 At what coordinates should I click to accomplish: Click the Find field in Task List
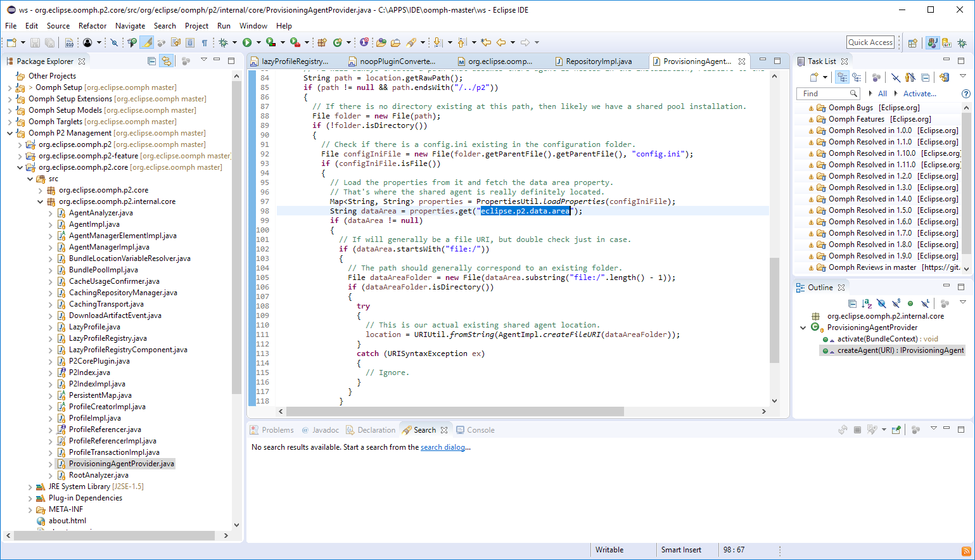coord(827,94)
